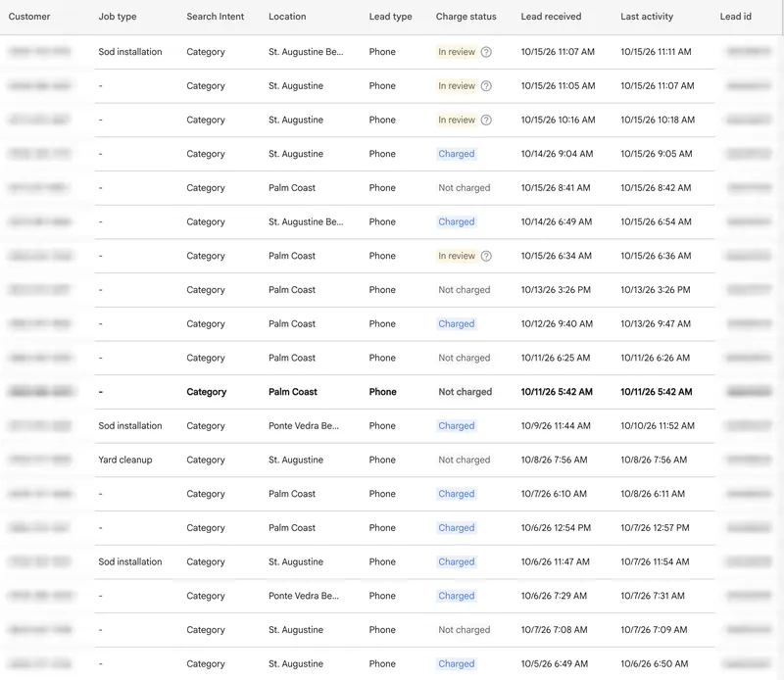
Task: Open help icon for 10/15/26 10:16 AM lead
Action: 486,120
